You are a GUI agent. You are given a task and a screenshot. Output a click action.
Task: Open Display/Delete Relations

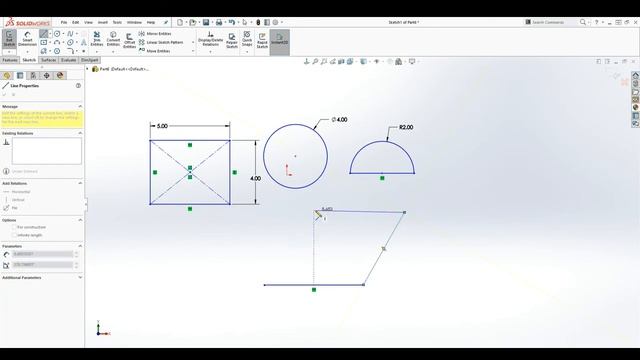pyautogui.click(x=211, y=39)
